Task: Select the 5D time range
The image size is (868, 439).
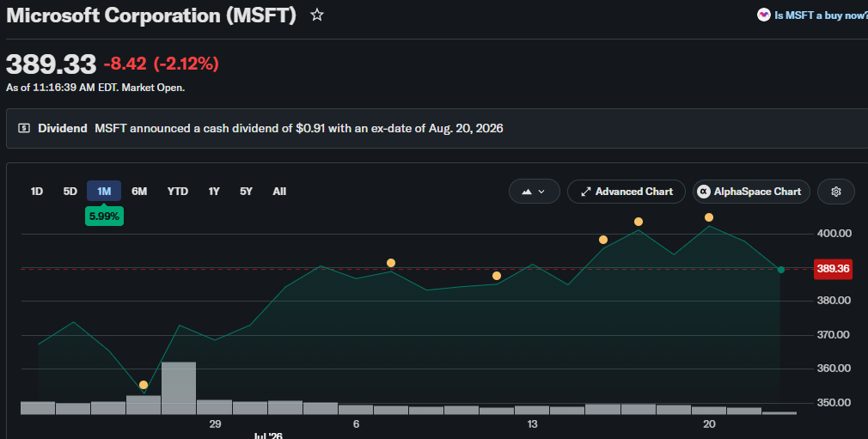Action: click(x=70, y=192)
